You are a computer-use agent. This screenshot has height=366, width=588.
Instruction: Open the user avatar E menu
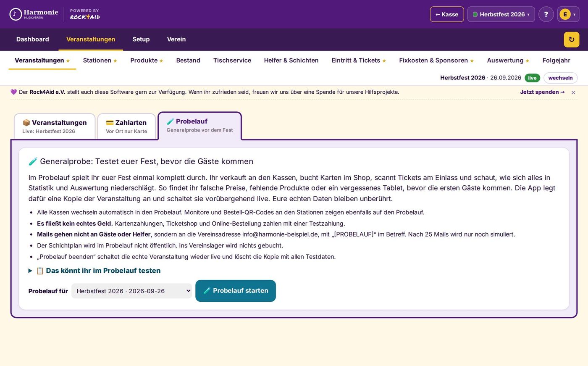[568, 14]
